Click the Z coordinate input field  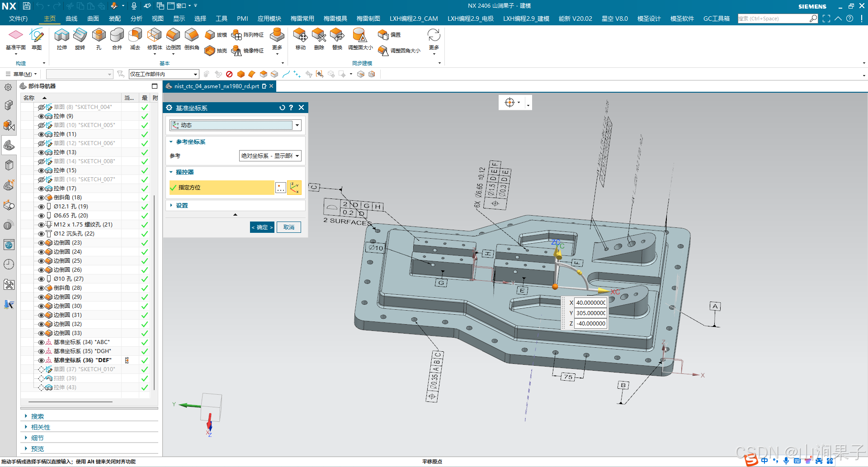point(590,324)
